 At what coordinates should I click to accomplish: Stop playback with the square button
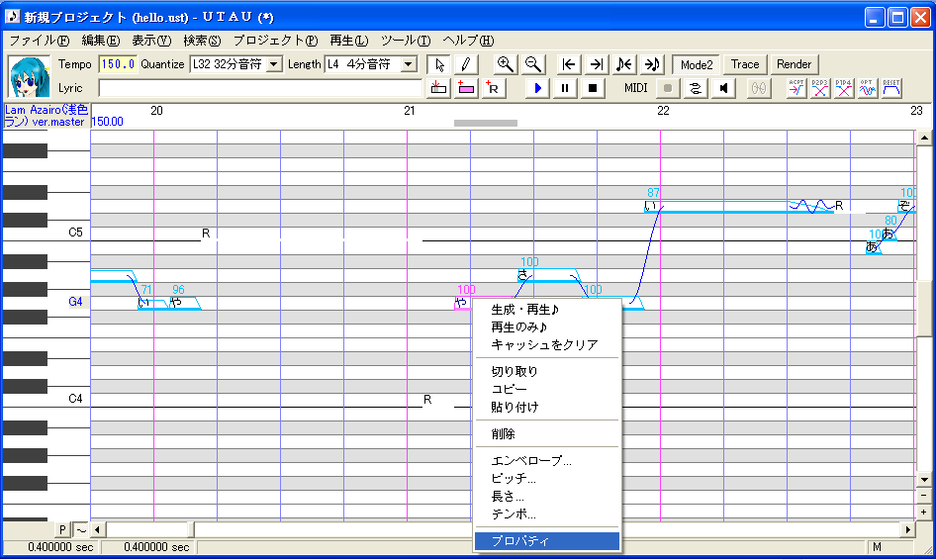[x=592, y=88]
